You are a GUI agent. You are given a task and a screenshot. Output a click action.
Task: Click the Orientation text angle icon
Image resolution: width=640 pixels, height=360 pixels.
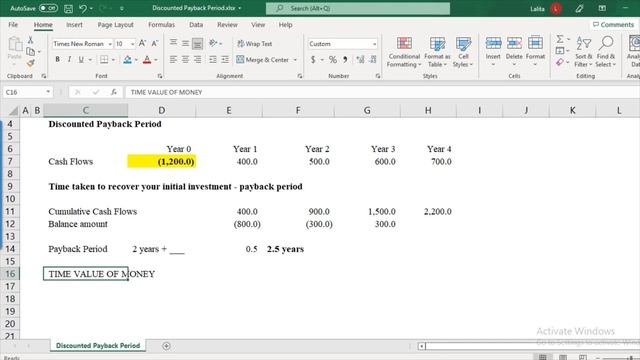point(213,43)
